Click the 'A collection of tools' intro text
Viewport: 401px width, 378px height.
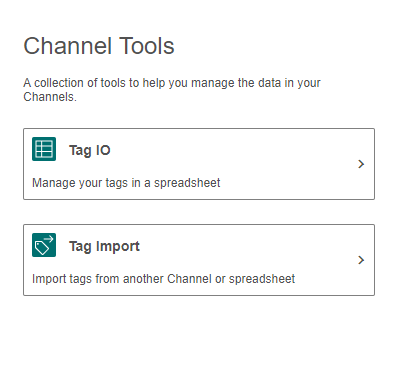click(172, 90)
